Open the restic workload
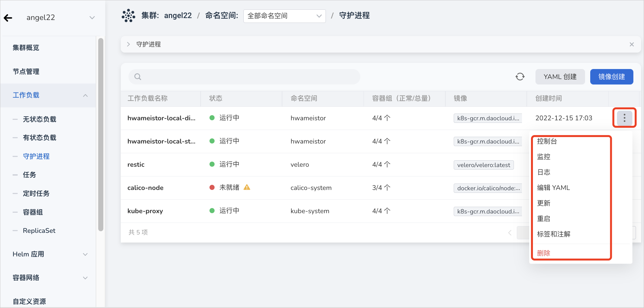 pos(136,164)
